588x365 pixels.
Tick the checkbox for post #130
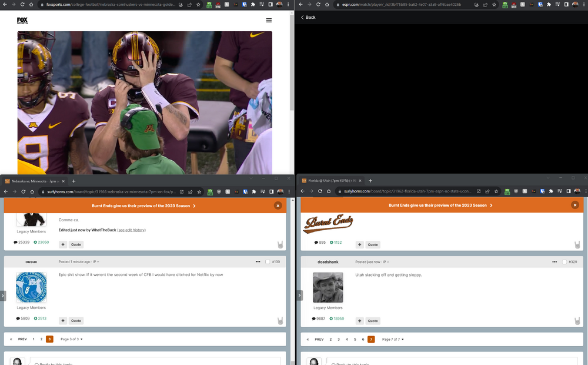coord(268,261)
